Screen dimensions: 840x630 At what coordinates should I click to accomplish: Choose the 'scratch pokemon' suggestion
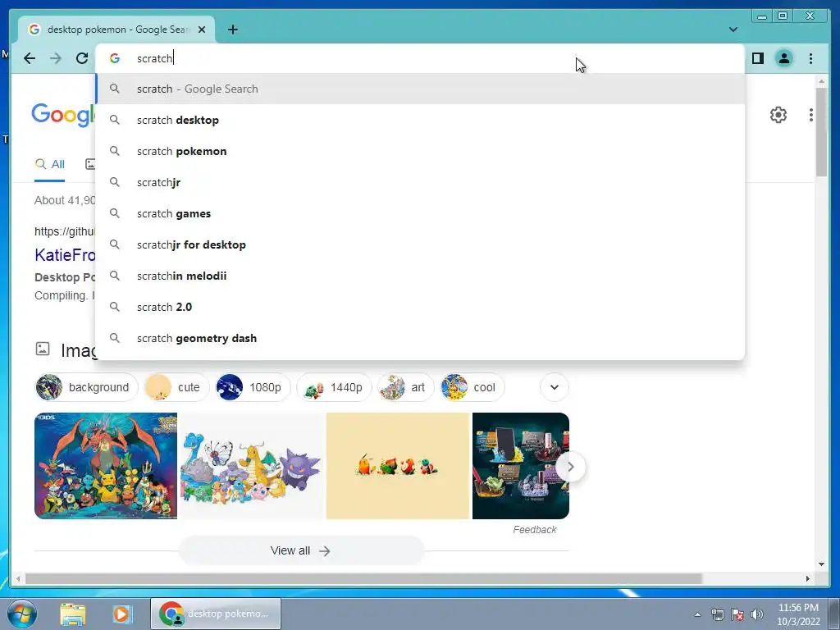pyautogui.click(x=421, y=151)
